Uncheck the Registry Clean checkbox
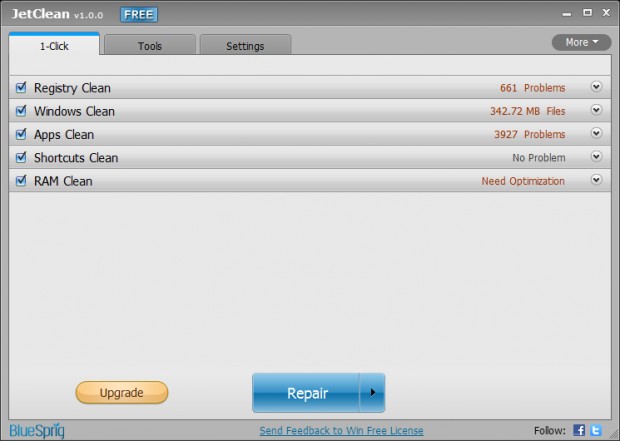620x441 pixels. [x=21, y=87]
